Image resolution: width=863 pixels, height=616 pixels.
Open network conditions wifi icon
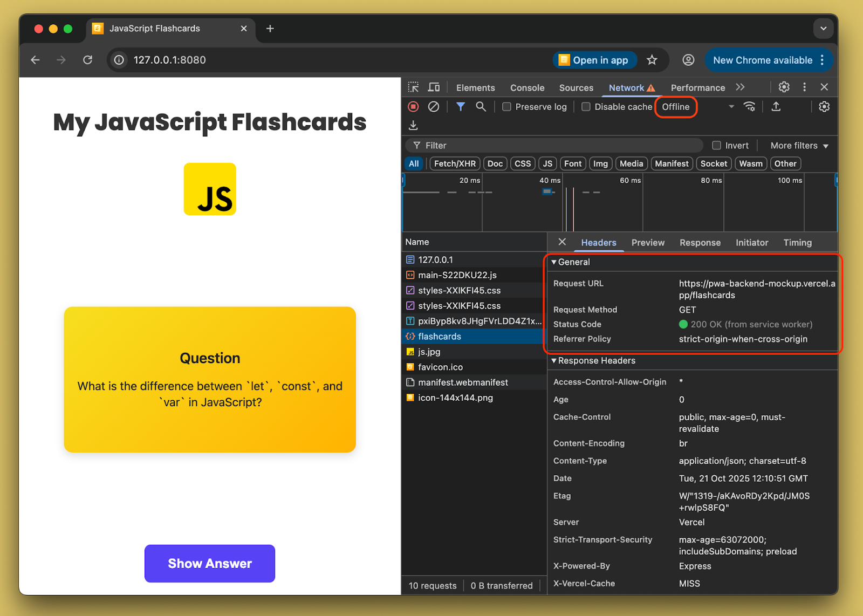click(x=749, y=107)
